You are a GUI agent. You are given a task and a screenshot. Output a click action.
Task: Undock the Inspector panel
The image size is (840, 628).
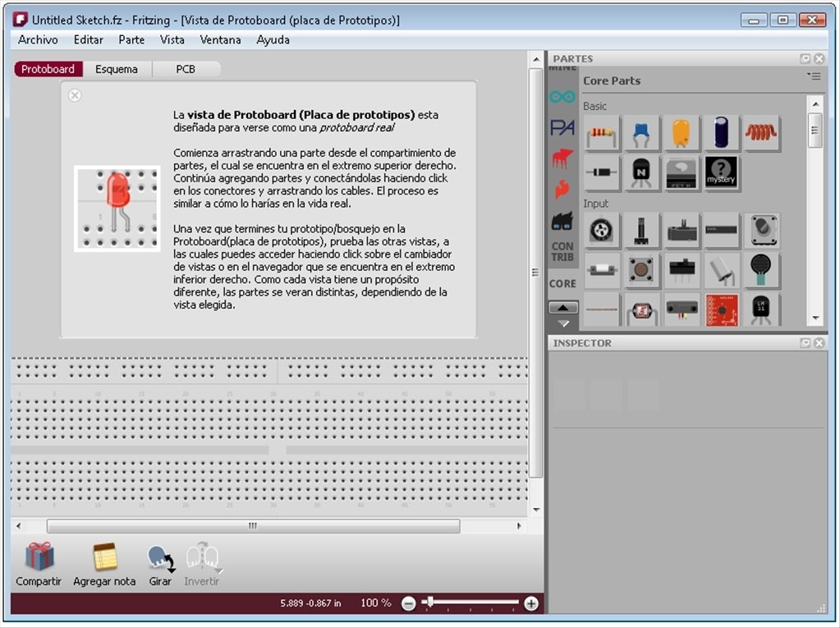tap(806, 342)
